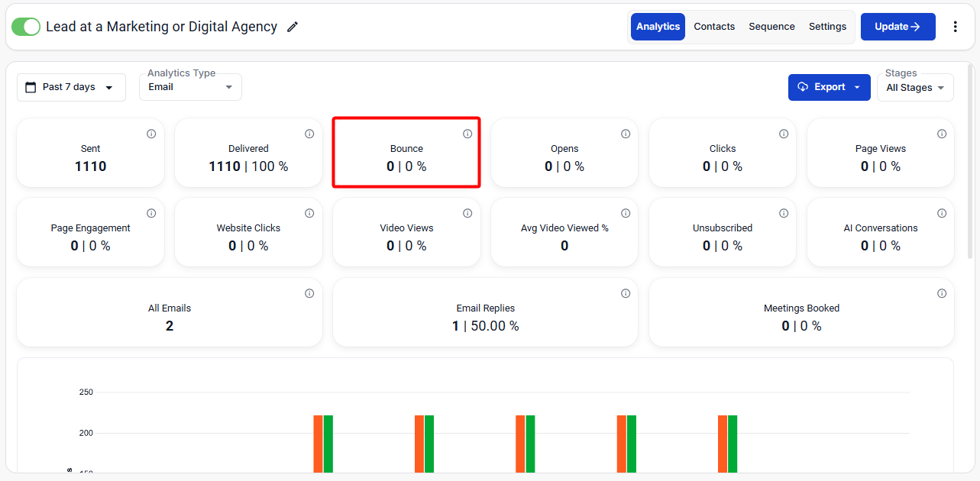This screenshot has height=481, width=980.
Task: Expand the Analytics Type Email dropdown
Action: tap(190, 87)
